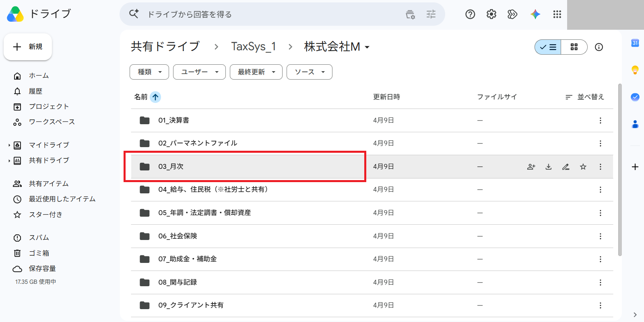Image resolution: width=644 pixels, height=322 pixels.
Task: Open the 種類 filter dropdown
Action: click(x=149, y=72)
